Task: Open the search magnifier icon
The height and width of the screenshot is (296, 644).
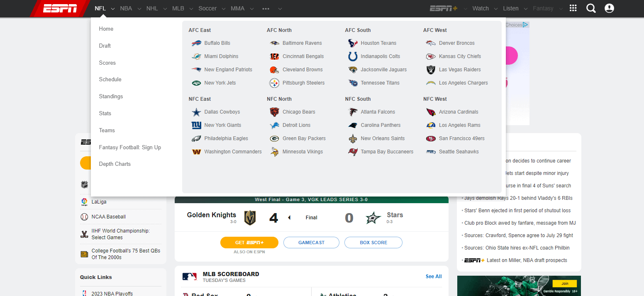Action: 591,8
